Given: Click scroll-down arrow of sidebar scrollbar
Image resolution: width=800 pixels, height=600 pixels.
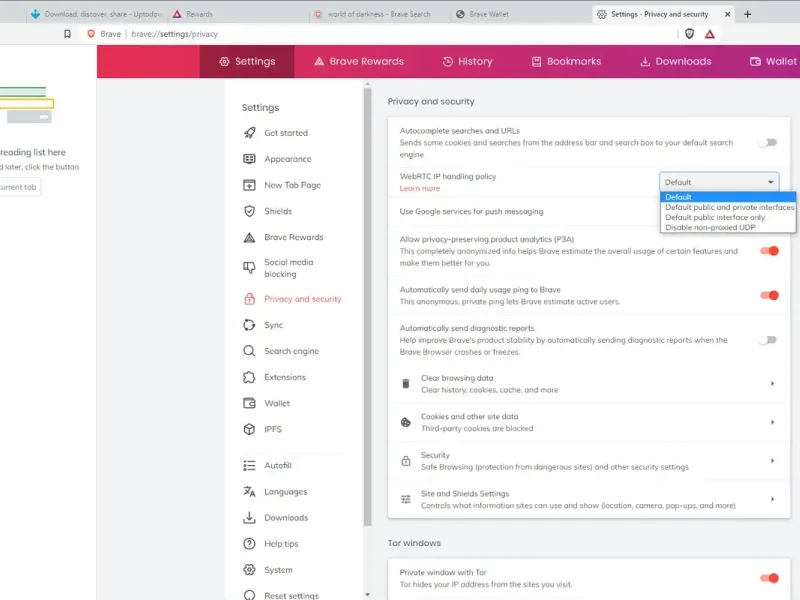Looking at the screenshot, I should tap(367, 595).
